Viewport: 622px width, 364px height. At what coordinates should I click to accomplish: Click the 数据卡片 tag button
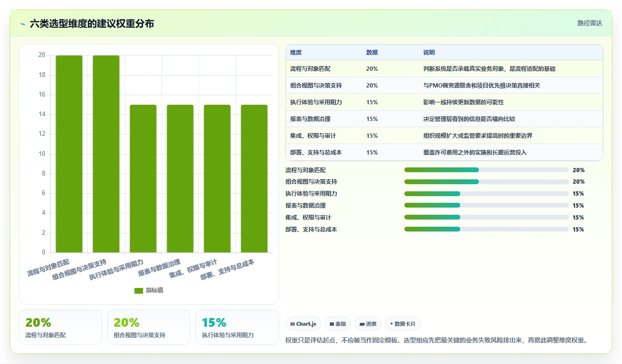pyautogui.click(x=403, y=324)
